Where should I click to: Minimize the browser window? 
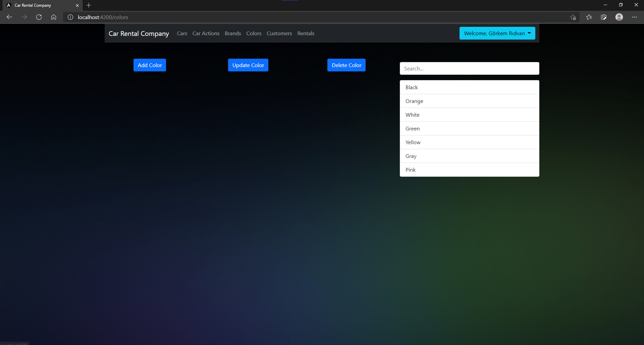click(605, 5)
